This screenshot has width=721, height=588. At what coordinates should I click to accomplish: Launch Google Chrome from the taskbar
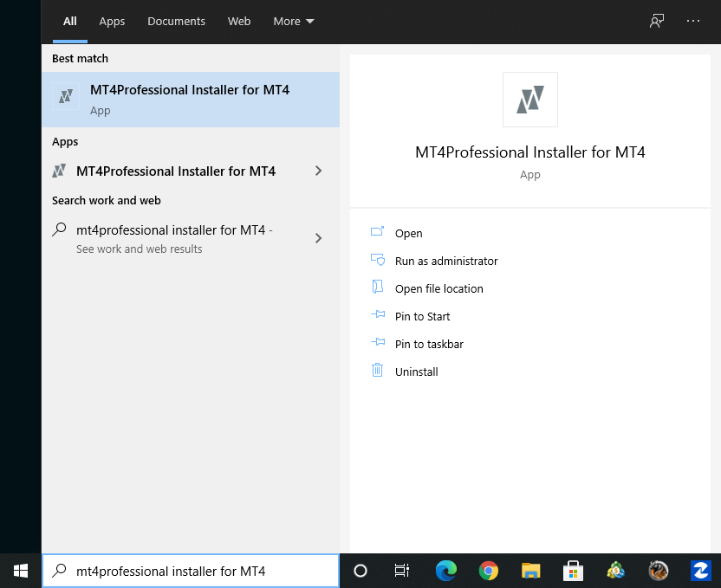point(489,571)
